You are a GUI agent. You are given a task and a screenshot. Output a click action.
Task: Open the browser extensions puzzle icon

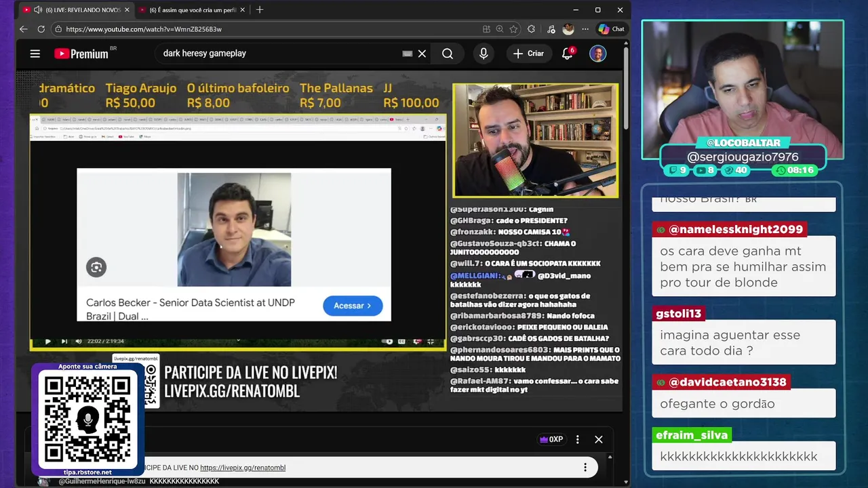pyautogui.click(x=531, y=29)
